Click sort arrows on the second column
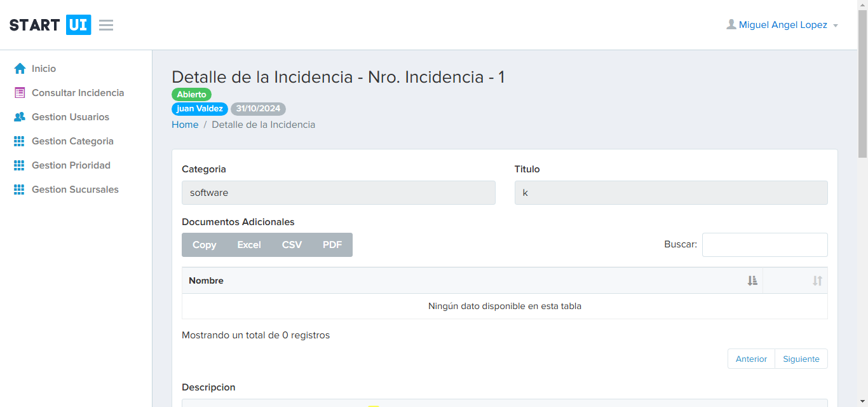 [817, 280]
